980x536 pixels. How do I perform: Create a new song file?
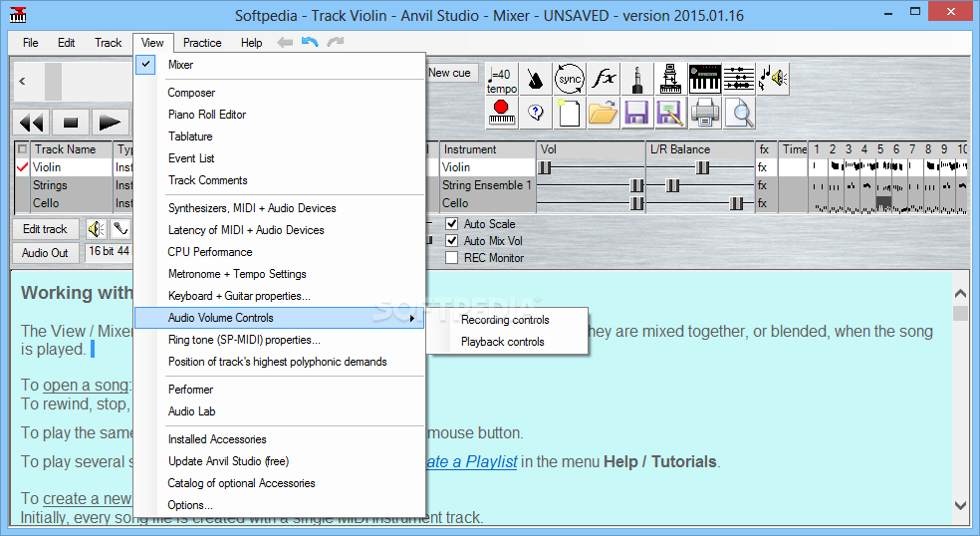tap(570, 113)
